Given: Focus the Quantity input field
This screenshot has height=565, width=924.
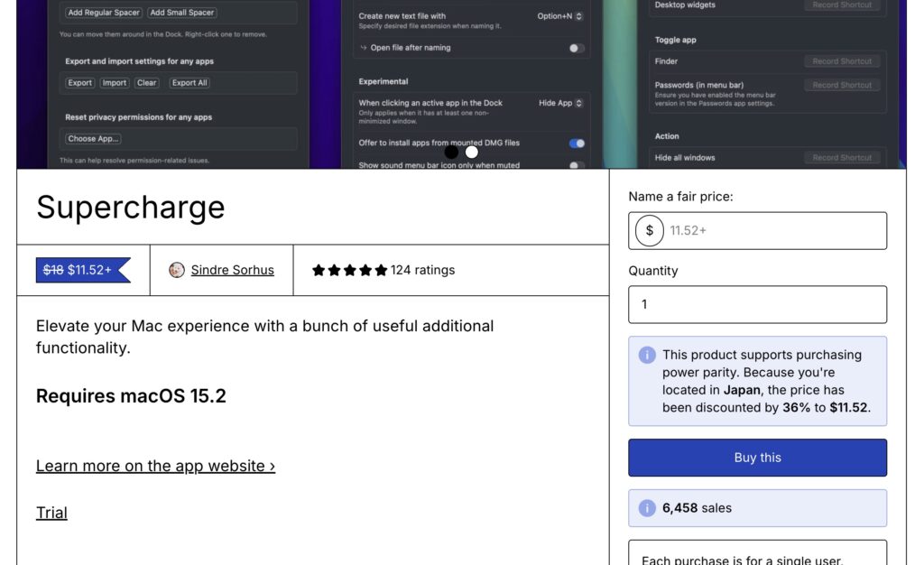Looking at the screenshot, I should 757,304.
